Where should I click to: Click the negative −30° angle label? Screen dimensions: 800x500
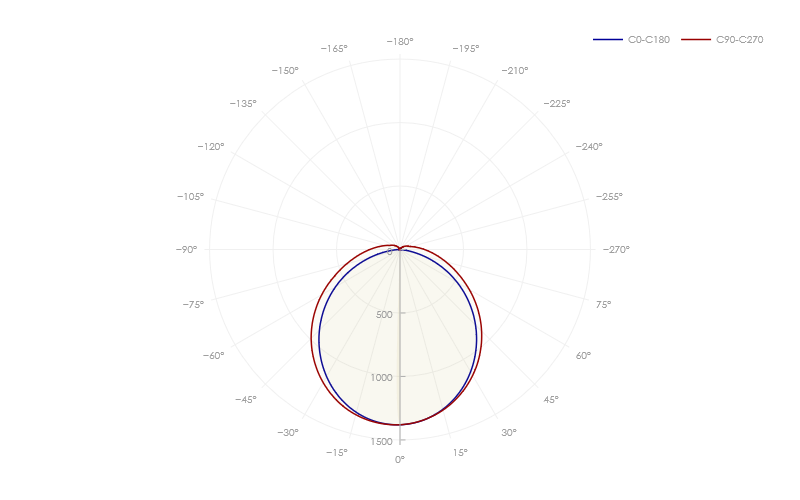pos(288,433)
